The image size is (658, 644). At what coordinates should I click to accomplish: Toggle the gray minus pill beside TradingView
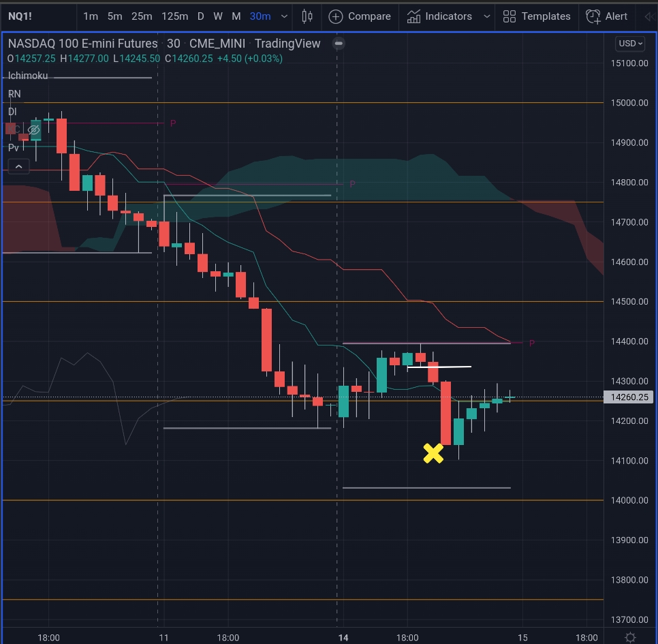tap(339, 43)
